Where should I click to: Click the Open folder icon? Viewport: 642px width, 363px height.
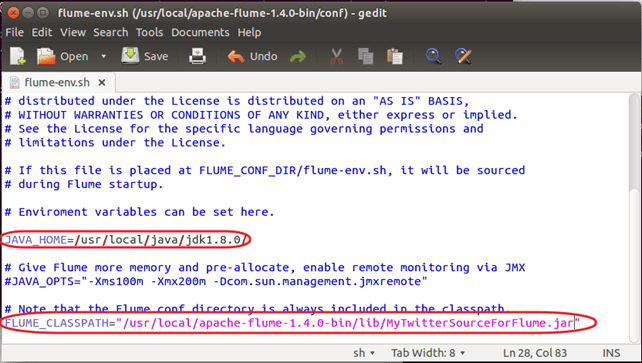coord(46,56)
